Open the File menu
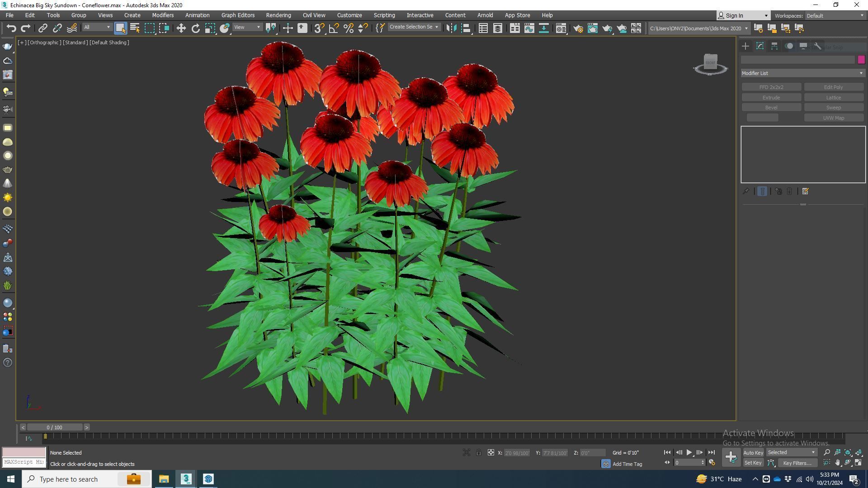This screenshot has width=868, height=488. (x=9, y=15)
